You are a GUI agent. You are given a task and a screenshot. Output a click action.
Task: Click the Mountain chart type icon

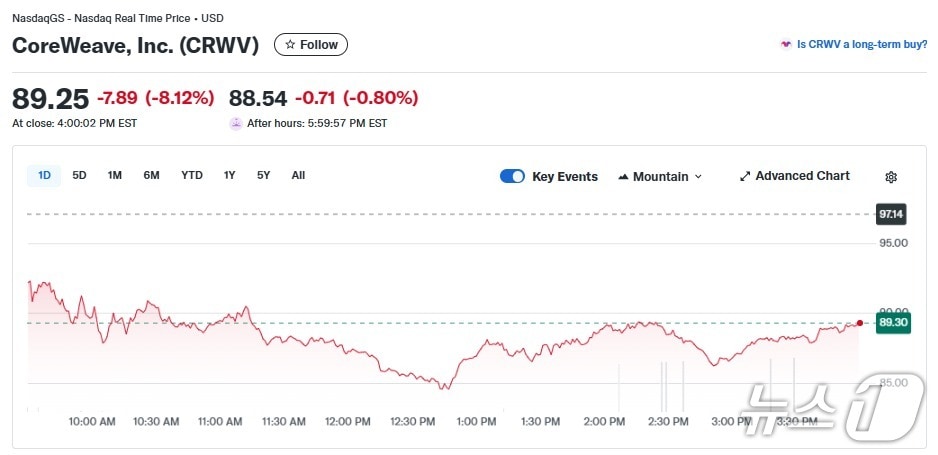click(x=623, y=177)
